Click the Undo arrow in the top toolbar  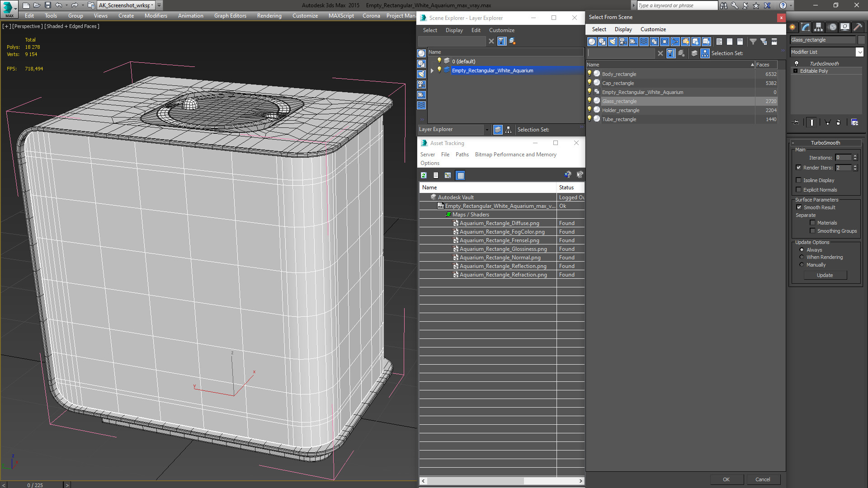tap(59, 5)
